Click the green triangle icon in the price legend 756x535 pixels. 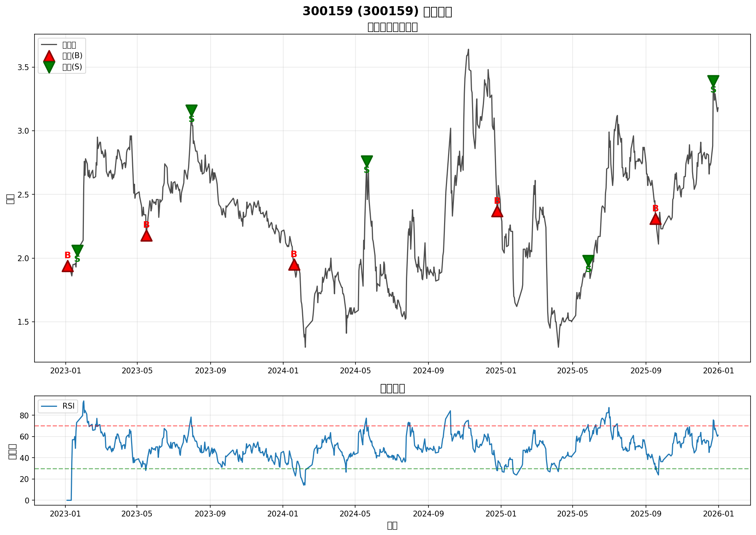tap(49, 67)
